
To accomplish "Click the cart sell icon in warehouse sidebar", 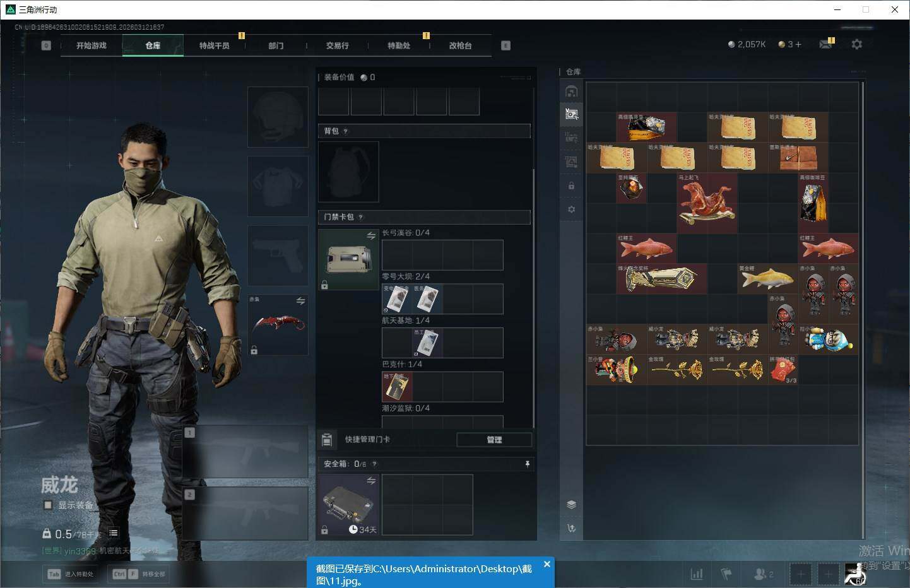I will (x=571, y=529).
